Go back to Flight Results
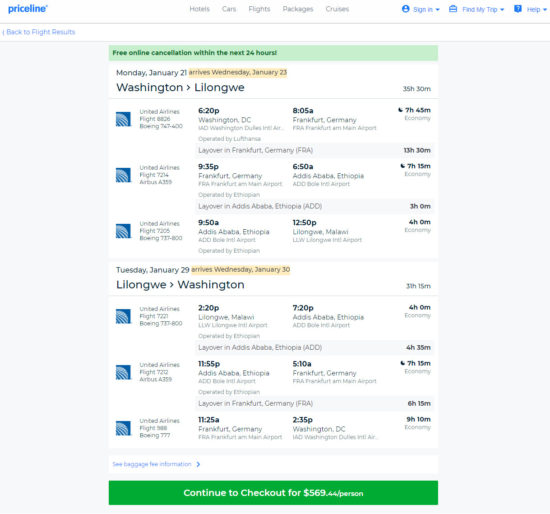 click(39, 32)
